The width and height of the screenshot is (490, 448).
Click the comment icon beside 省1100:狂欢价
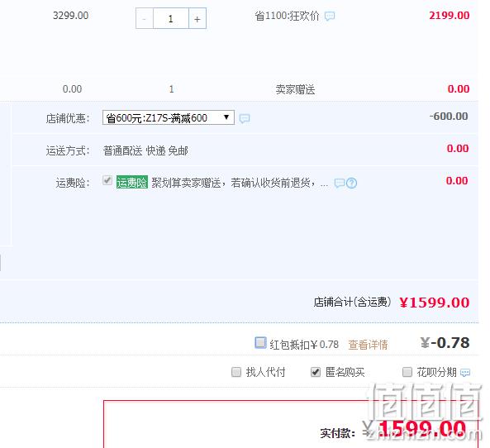tap(330, 16)
